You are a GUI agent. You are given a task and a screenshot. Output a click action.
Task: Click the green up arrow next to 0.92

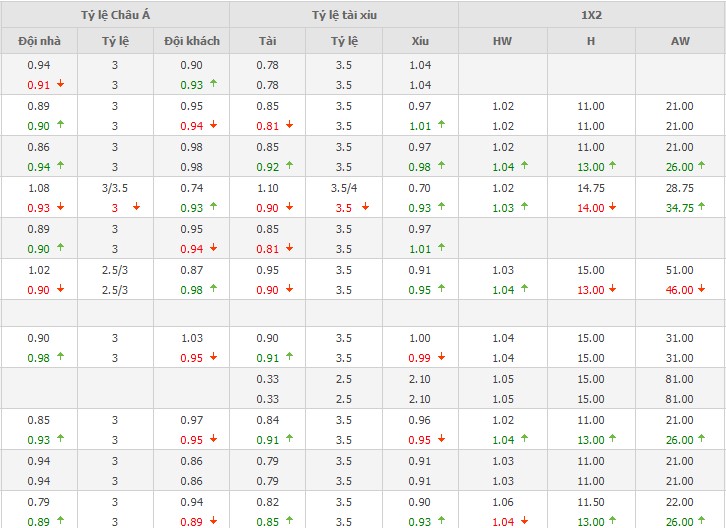(x=288, y=167)
